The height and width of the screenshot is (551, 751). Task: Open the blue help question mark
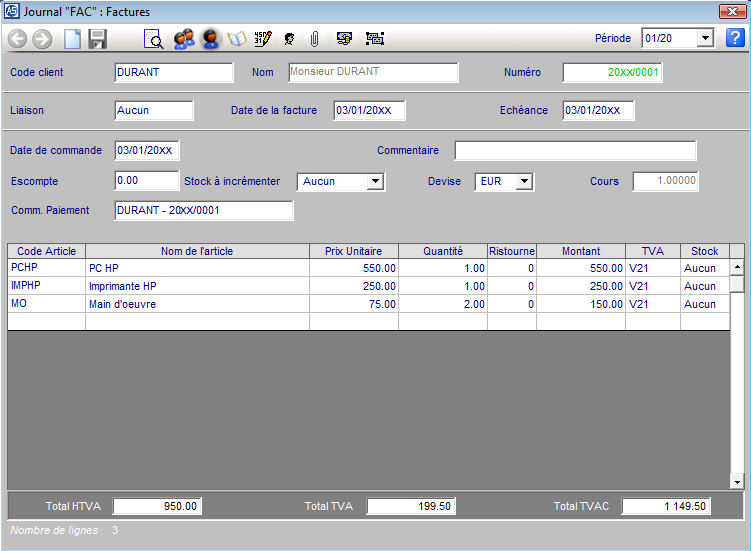735,38
